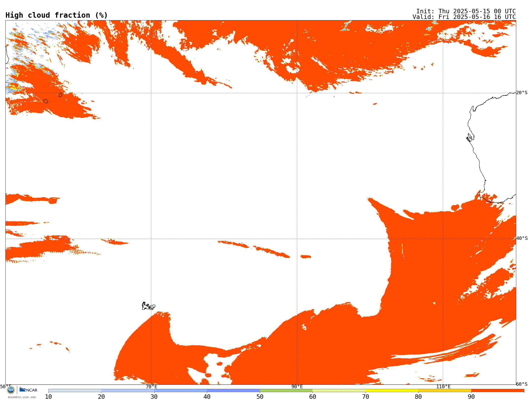532x400 pixels.
Task: Click the 40°S latitude label
Action: click(522, 238)
